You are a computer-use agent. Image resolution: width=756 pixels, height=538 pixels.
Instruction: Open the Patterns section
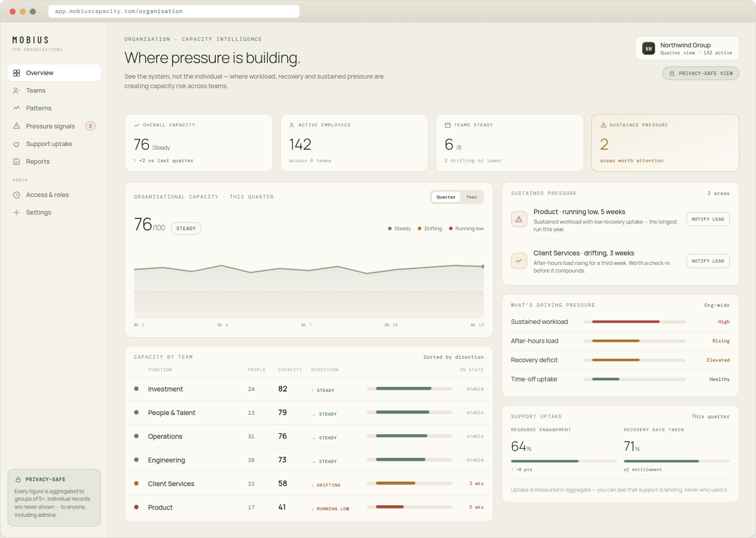(54, 108)
